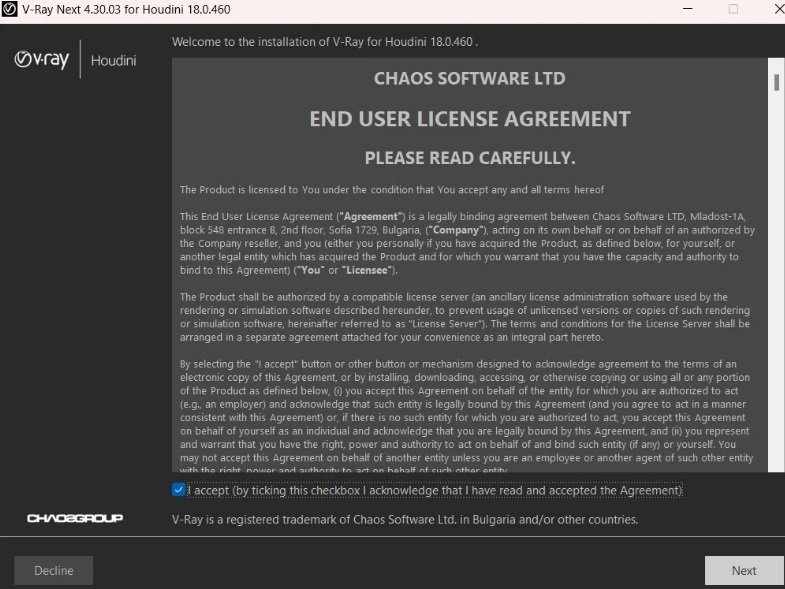Image resolution: width=785 pixels, height=589 pixels.
Task: Click the 'PLEASE READ CAREFULLY.' heading
Action: click(x=469, y=158)
